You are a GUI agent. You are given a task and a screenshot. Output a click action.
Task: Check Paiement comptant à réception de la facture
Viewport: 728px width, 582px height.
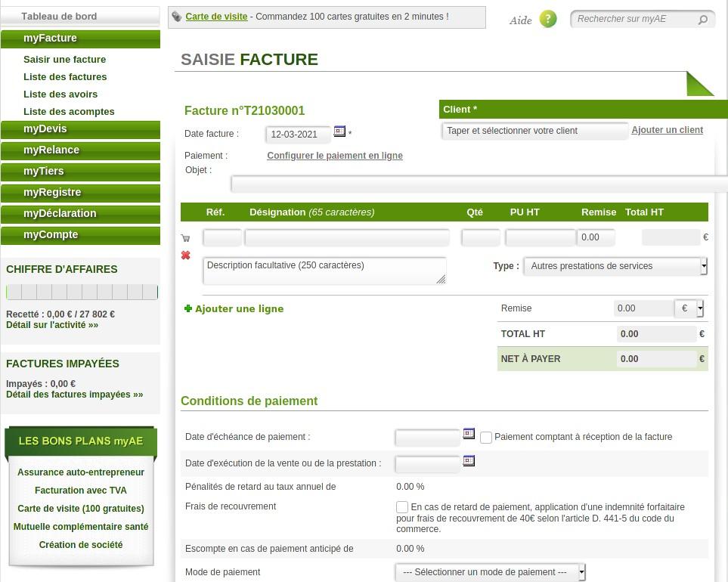point(486,437)
